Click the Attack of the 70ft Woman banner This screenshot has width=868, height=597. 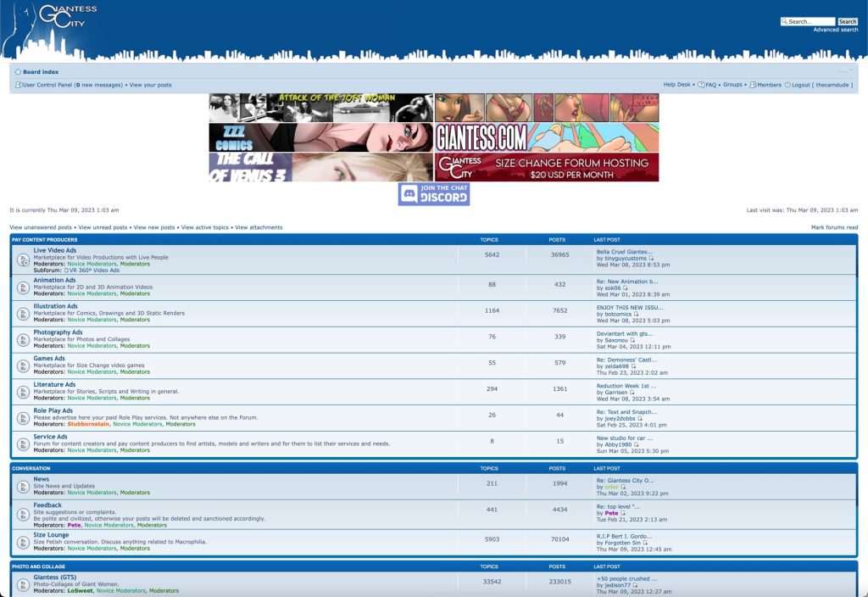point(321,108)
